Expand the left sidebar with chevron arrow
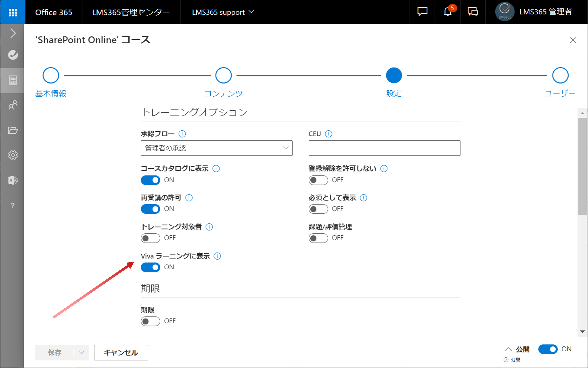This screenshot has width=588, height=368. [13, 33]
